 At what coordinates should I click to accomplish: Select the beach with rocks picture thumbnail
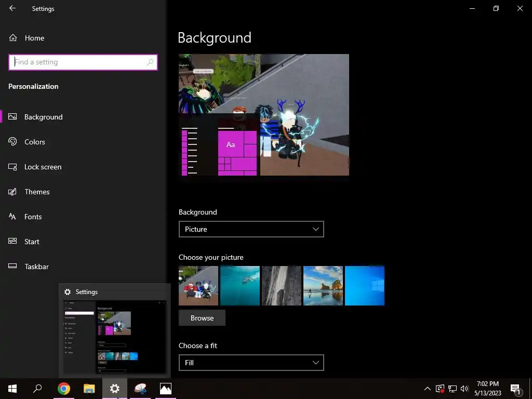tap(323, 286)
